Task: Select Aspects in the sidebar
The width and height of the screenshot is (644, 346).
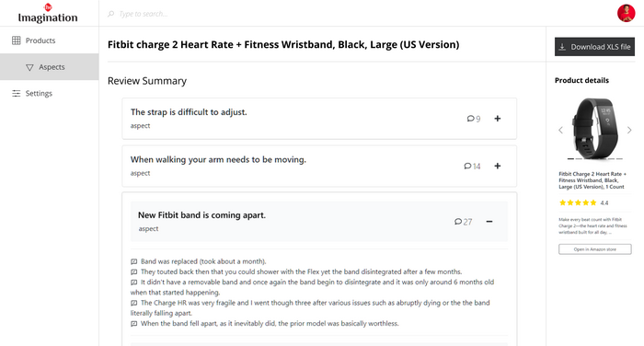Action: [x=50, y=67]
